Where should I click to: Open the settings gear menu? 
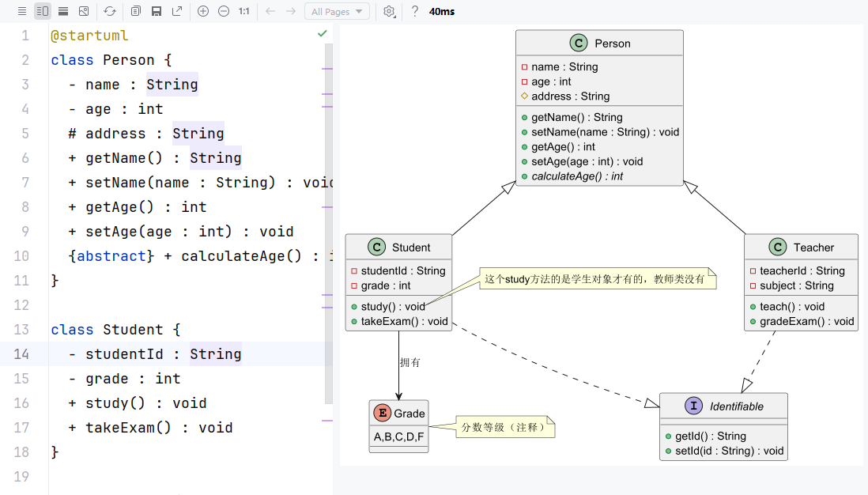tap(389, 11)
